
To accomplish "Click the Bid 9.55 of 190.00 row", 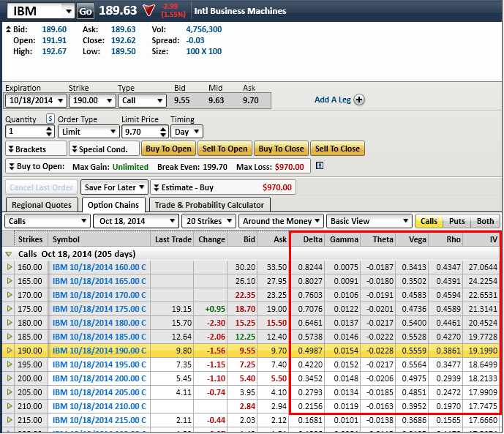I will [x=247, y=351].
